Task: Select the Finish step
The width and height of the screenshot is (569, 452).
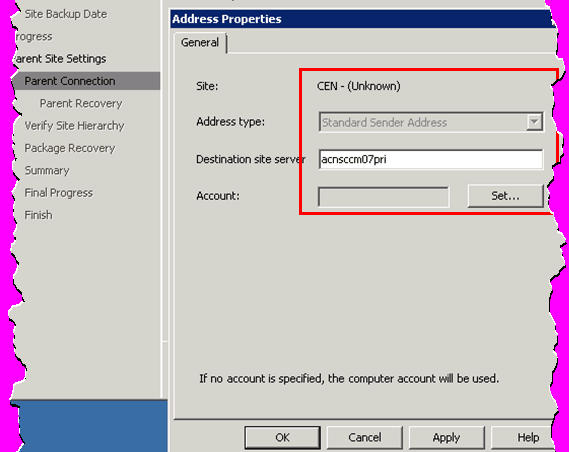Action: tap(38, 215)
